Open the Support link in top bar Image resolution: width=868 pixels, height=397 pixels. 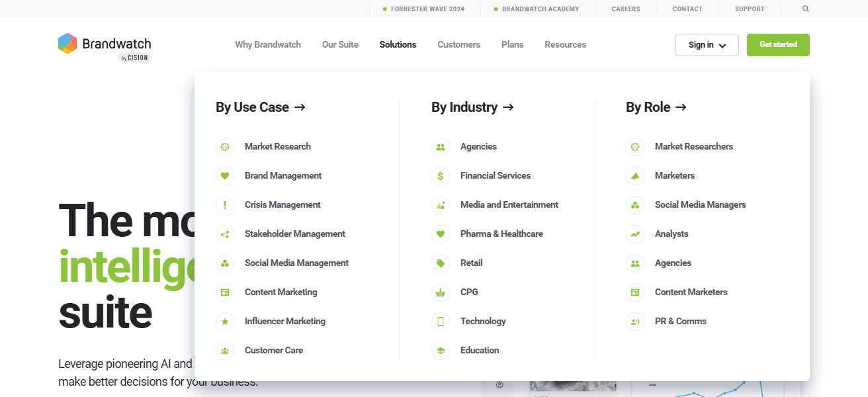pos(750,9)
